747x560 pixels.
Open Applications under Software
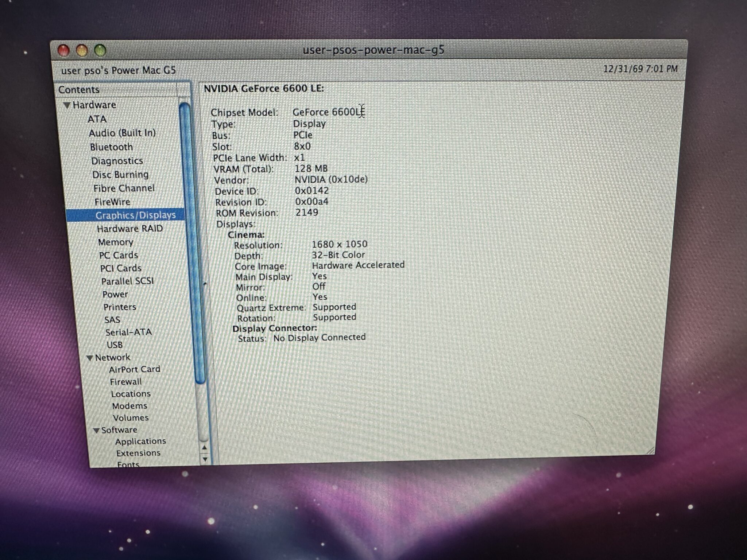140,441
